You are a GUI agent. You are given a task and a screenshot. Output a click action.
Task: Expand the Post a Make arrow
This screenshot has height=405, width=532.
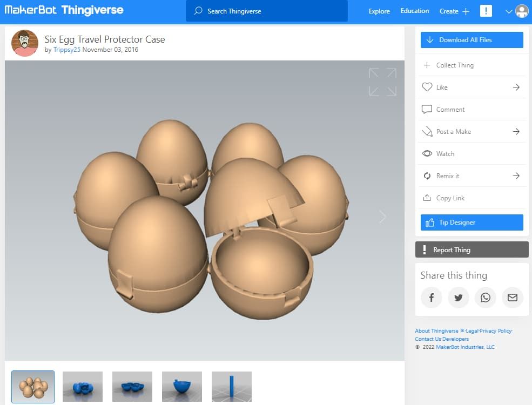[x=516, y=132]
